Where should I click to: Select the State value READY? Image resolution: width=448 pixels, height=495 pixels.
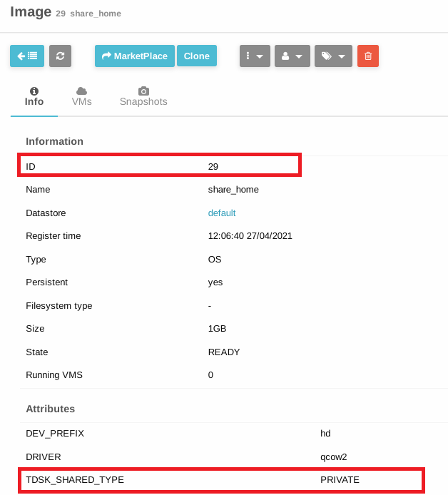pos(224,352)
